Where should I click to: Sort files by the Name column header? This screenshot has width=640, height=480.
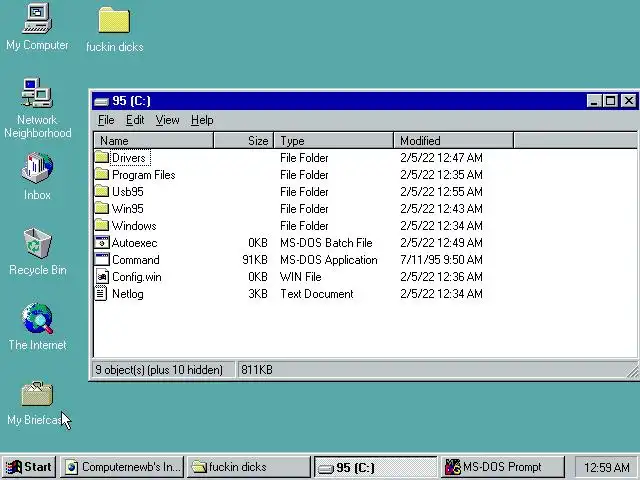click(153, 141)
